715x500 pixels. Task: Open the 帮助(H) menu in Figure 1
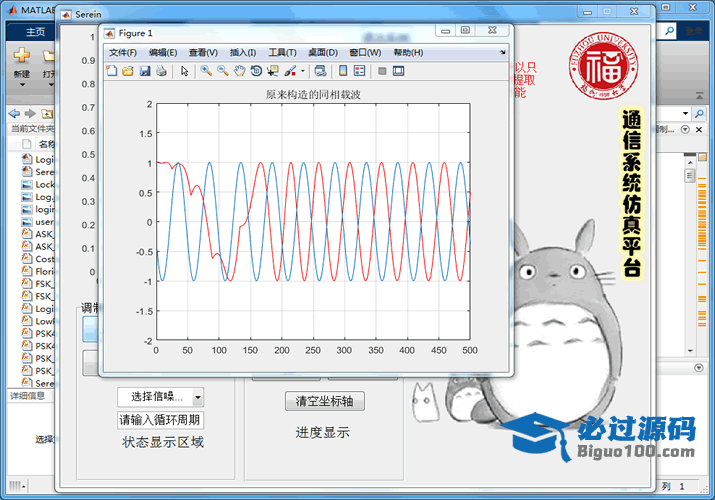(408, 53)
